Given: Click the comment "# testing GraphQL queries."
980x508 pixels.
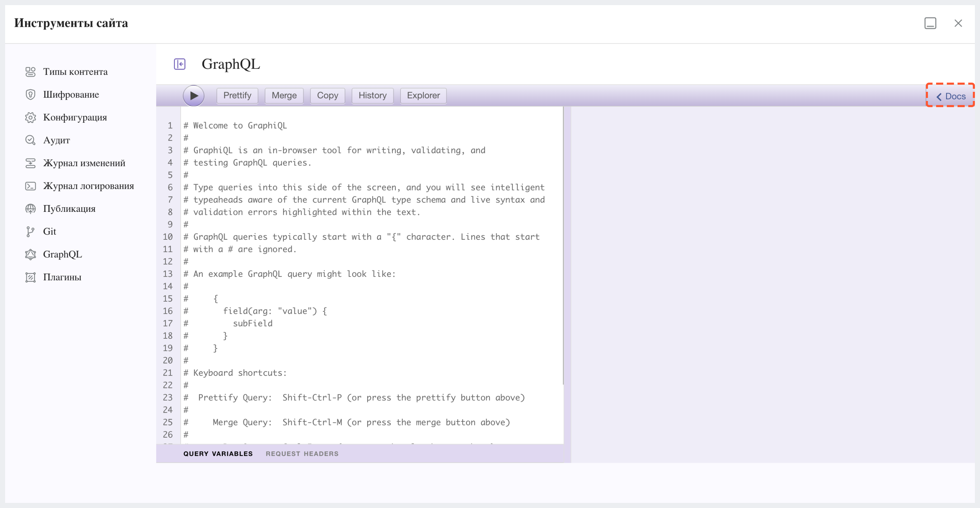Looking at the screenshot, I should (x=247, y=163).
